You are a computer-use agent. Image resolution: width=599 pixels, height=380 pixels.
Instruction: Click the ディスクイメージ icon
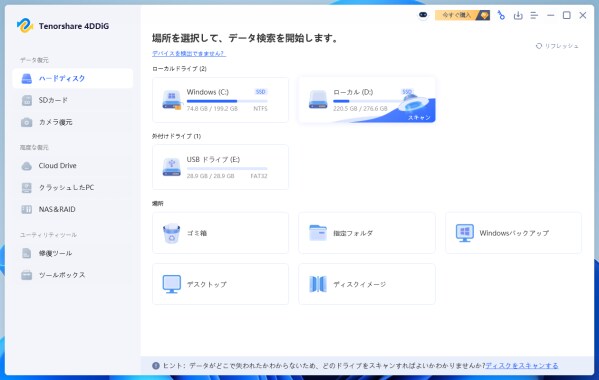[318, 284]
